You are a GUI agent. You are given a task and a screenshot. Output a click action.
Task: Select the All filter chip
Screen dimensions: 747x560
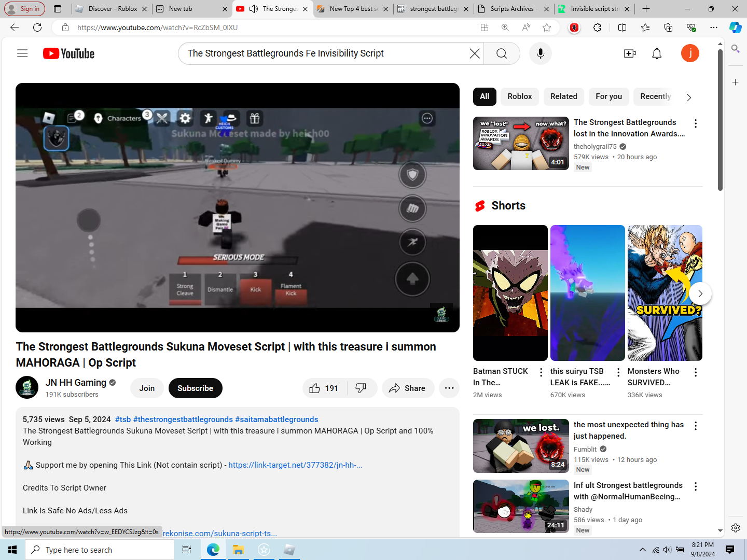click(x=485, y=96)
